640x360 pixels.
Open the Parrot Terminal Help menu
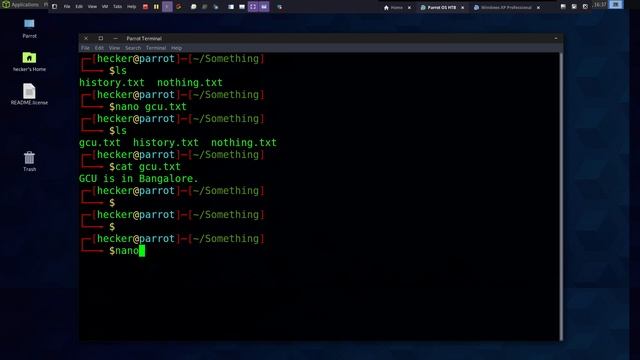[176, 48]
